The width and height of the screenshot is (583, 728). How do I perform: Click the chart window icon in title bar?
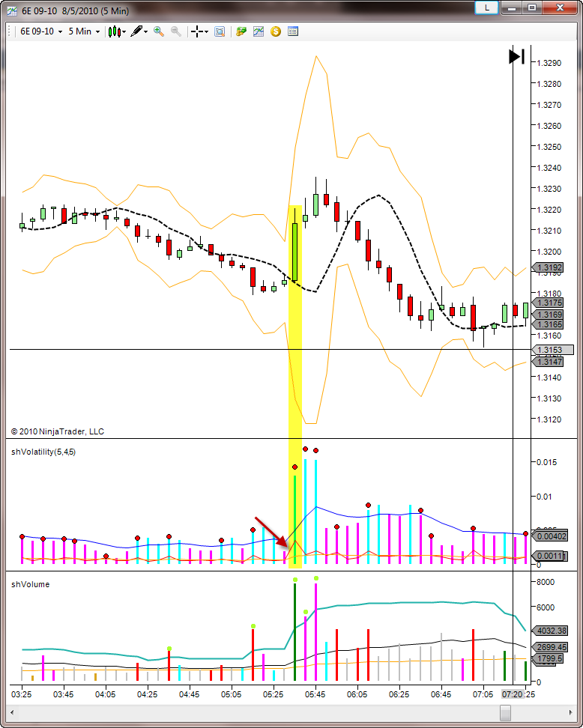(x=12, y=10)
